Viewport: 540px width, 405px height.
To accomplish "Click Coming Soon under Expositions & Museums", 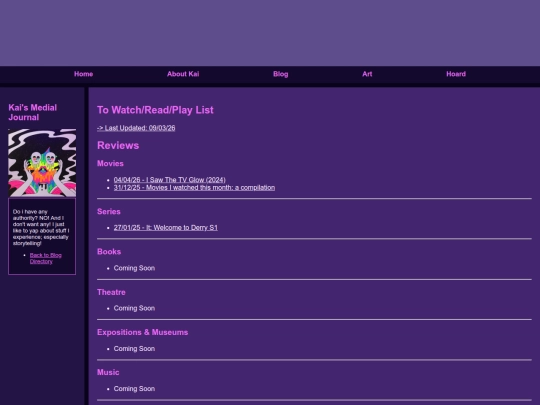I will 134,349.
